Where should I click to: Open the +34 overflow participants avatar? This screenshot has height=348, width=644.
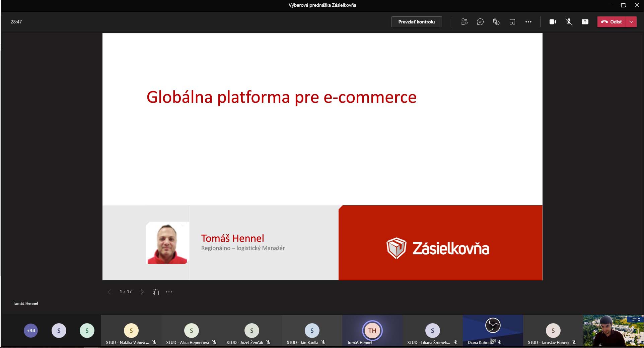pyautogui.click(x=31, y=331)
